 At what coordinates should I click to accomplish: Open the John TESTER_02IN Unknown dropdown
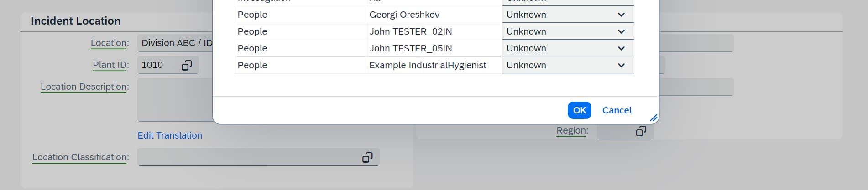click(621, 31)
